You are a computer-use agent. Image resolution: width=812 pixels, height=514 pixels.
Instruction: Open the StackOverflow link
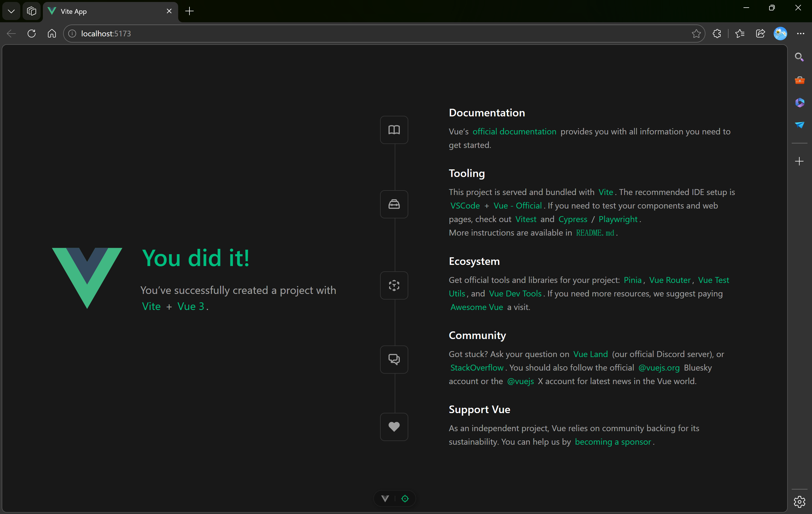click(477, 368)
